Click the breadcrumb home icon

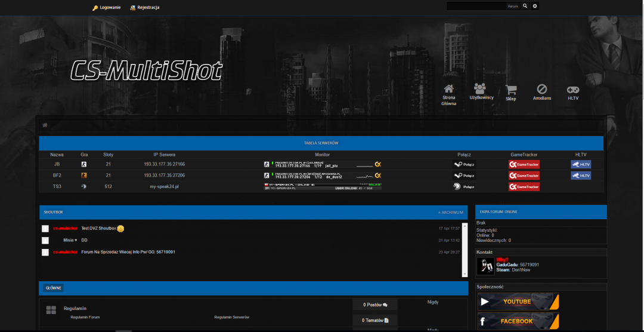coord(45,125)
